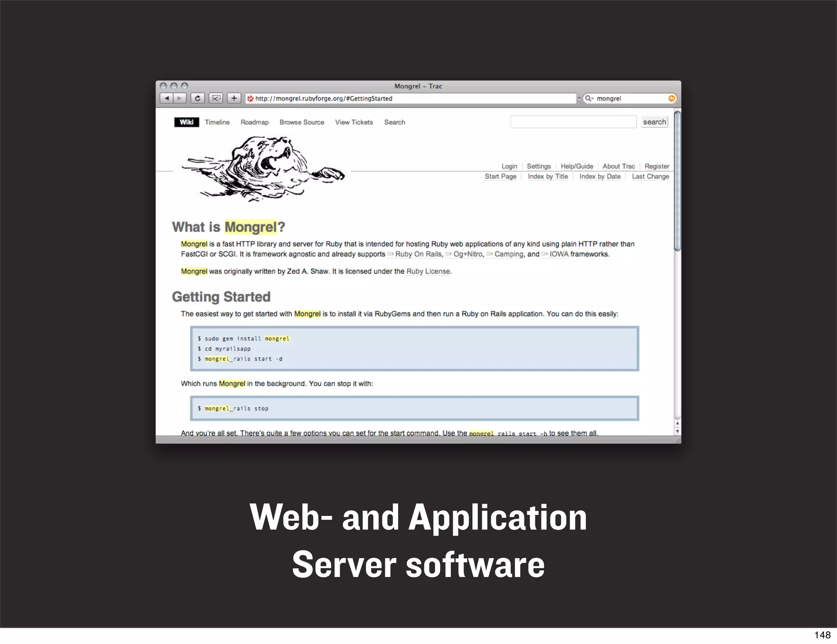
Task: Click the browser search field containing mongrel
Action: (629, 98)
